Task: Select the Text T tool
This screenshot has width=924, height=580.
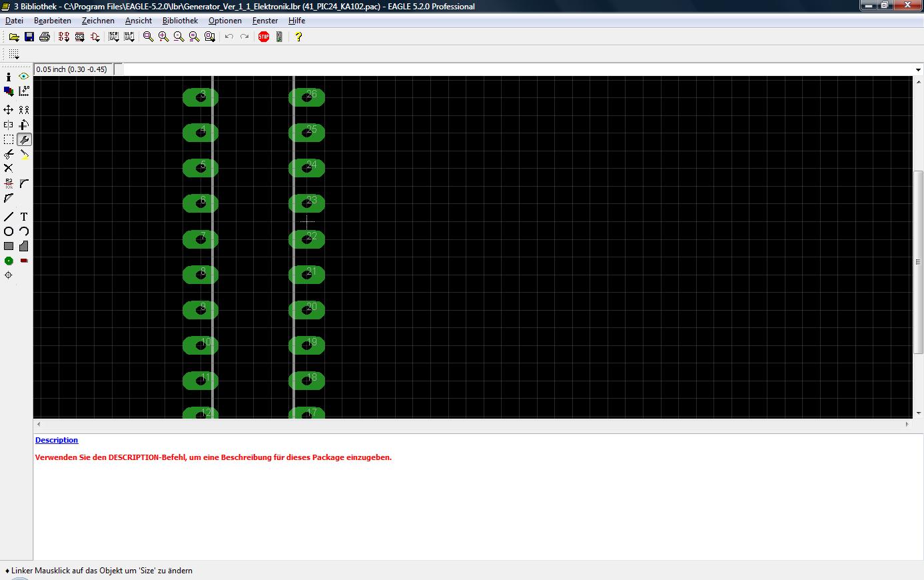Action: [24, 217]
